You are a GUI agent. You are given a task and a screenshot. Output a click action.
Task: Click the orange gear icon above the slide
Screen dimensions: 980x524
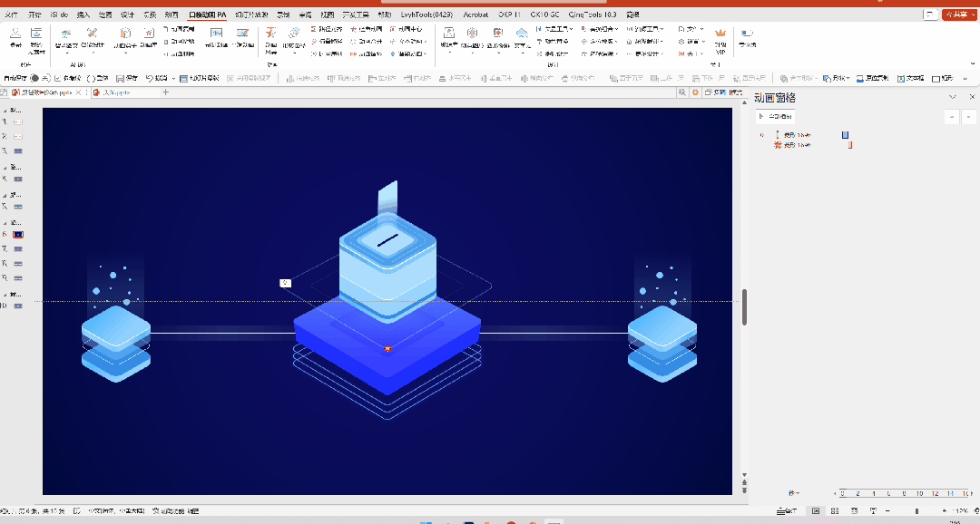tap(695, 92)
